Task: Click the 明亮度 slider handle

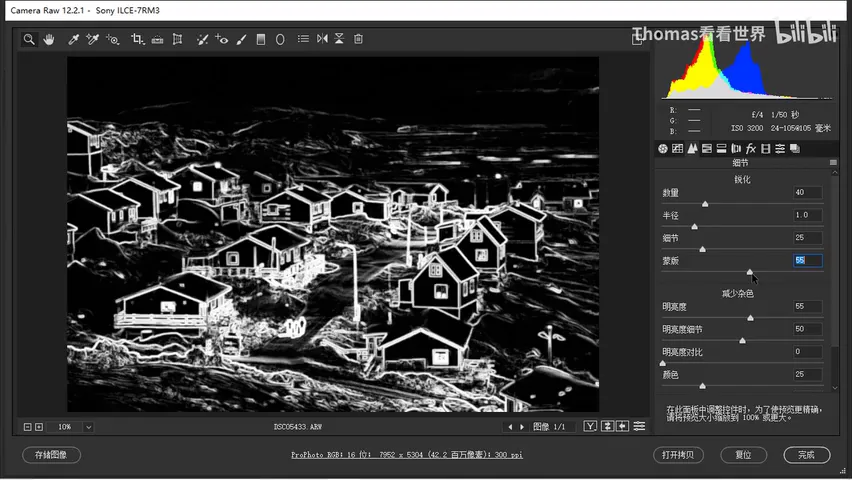Action: (750, 317)
